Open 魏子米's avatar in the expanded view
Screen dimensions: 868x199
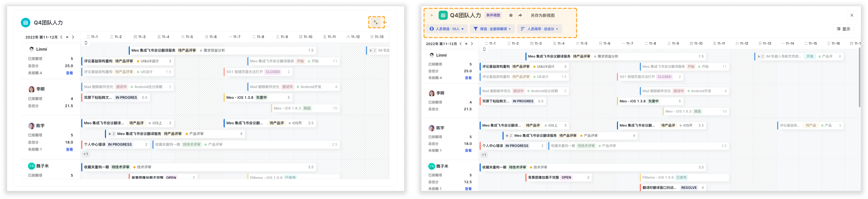(432, 166)
